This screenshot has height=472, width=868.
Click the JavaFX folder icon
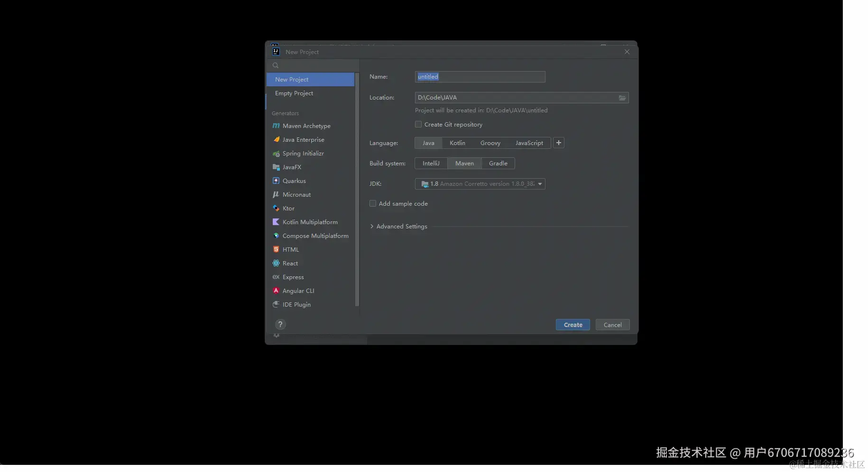pos(276,167)
